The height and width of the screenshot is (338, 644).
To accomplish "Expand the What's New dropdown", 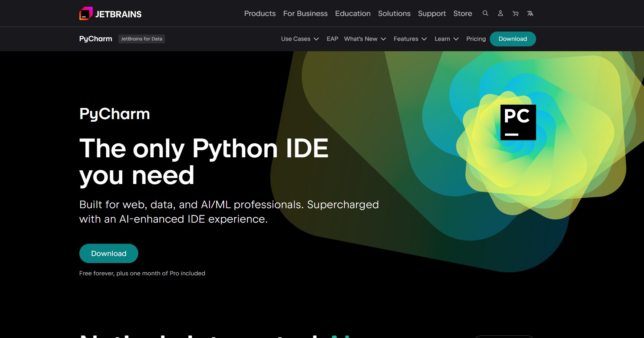I will (365, 39).
